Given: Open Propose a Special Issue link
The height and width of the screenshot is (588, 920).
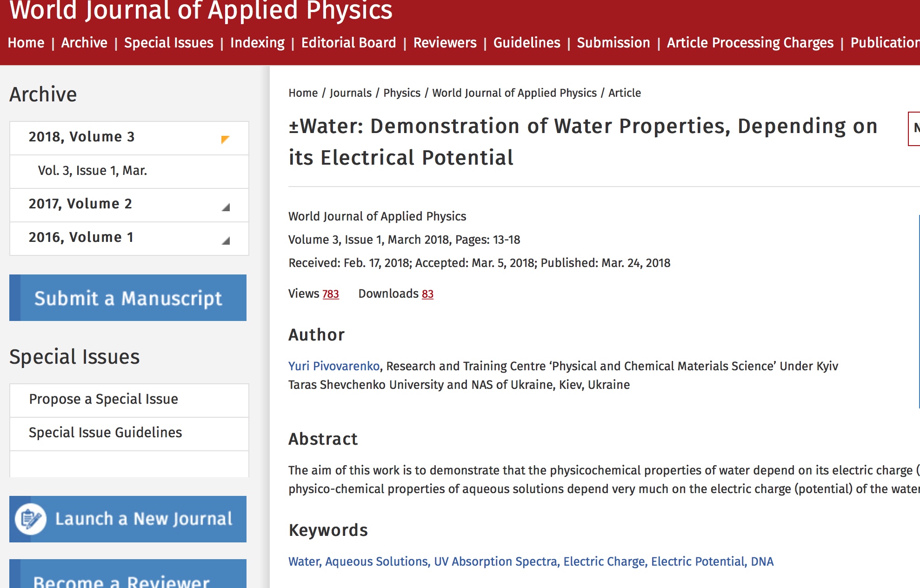Looking at the screenshot, I should point(103,399).
